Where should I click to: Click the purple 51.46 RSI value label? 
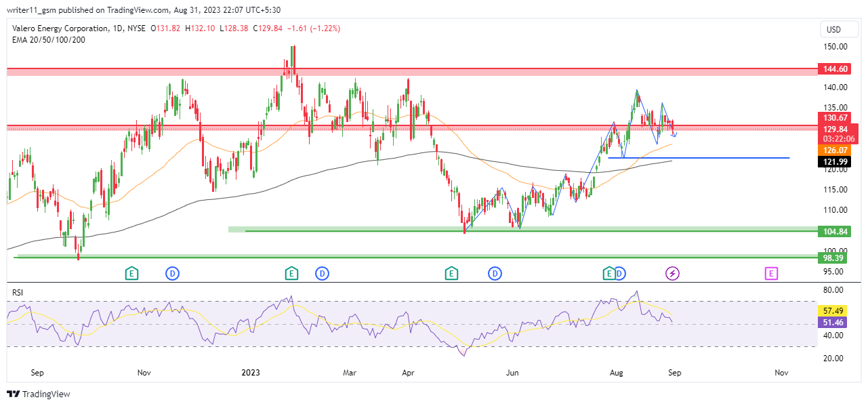point(834,324)
